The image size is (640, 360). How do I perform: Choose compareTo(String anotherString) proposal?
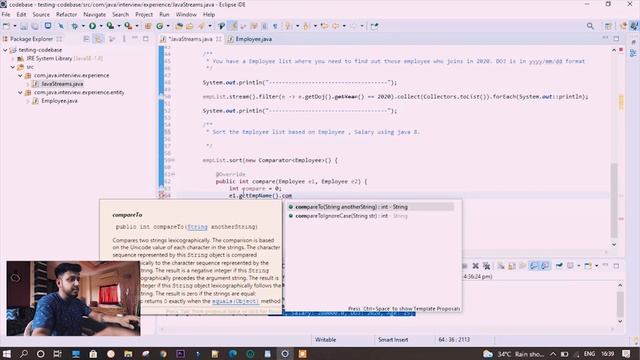[x=371, y=207]
